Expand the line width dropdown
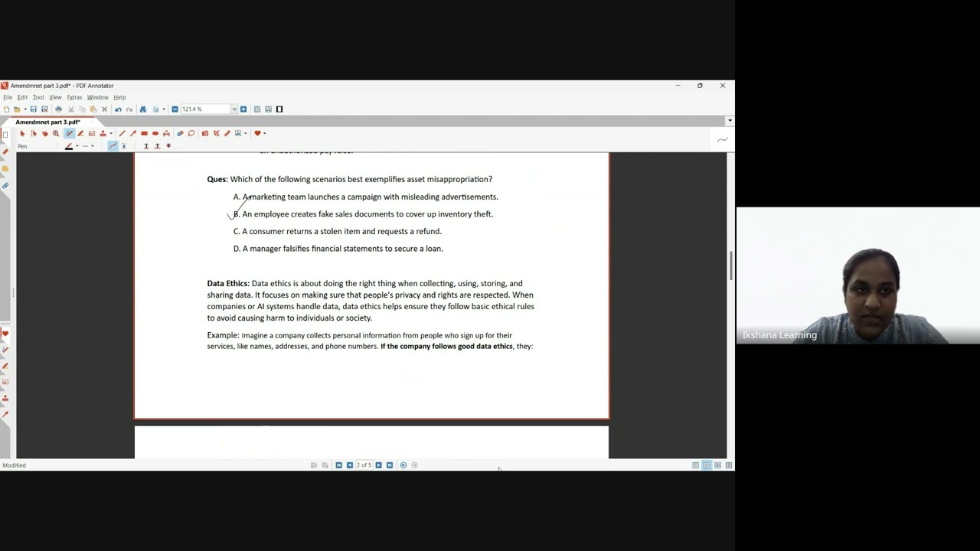The width and height of the screenshot is (980, 551). point(93,146)
